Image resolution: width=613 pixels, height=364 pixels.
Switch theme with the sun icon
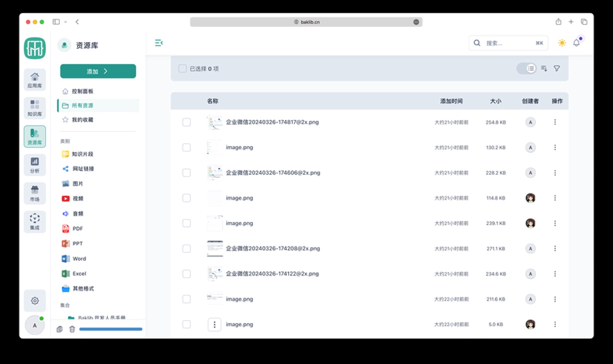point(562,43)
